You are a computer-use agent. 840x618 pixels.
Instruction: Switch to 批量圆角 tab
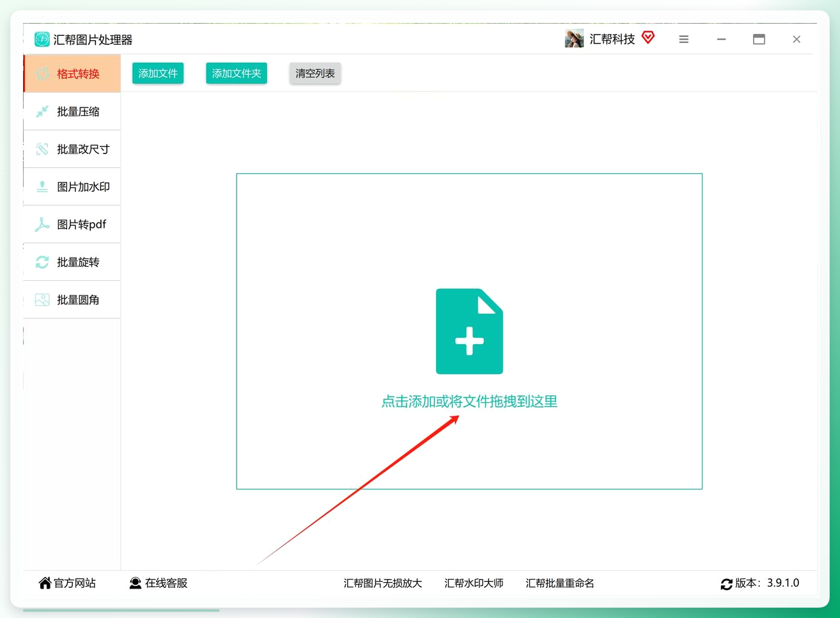coord(72,300)
